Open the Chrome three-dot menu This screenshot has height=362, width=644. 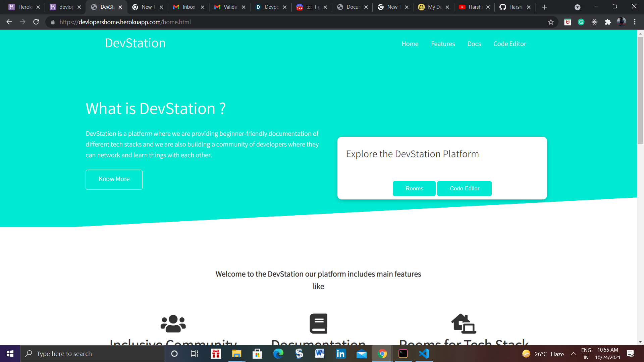(x=635, y=22)
